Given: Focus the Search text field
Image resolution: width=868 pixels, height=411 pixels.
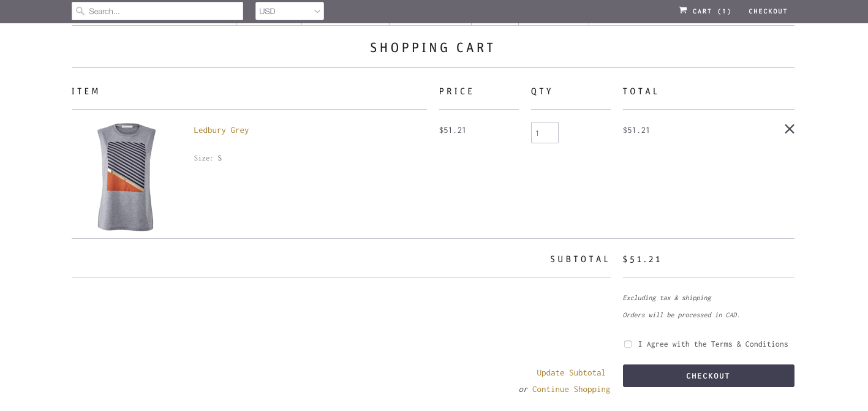Looking at the screenshot, I should (162, 11).
